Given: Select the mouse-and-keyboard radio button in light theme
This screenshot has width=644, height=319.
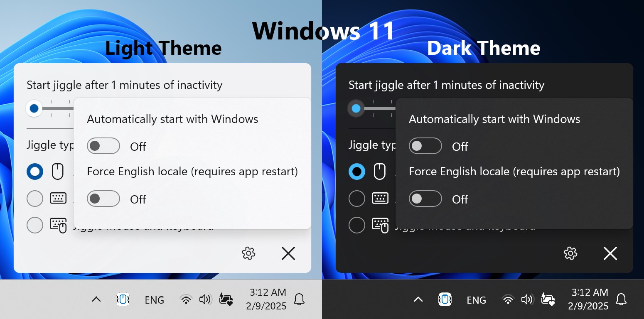Looking at the screenshot, I should click(35, 225).
